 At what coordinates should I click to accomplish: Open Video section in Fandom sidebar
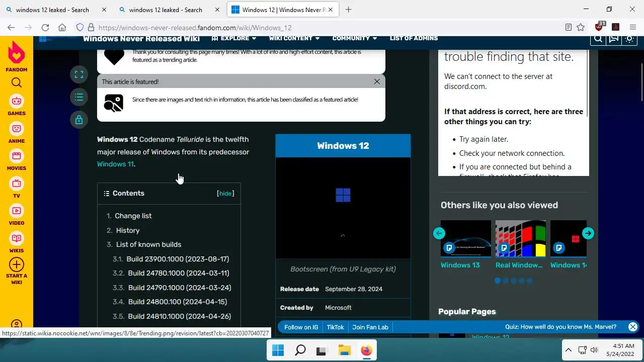tap(17, 215)
